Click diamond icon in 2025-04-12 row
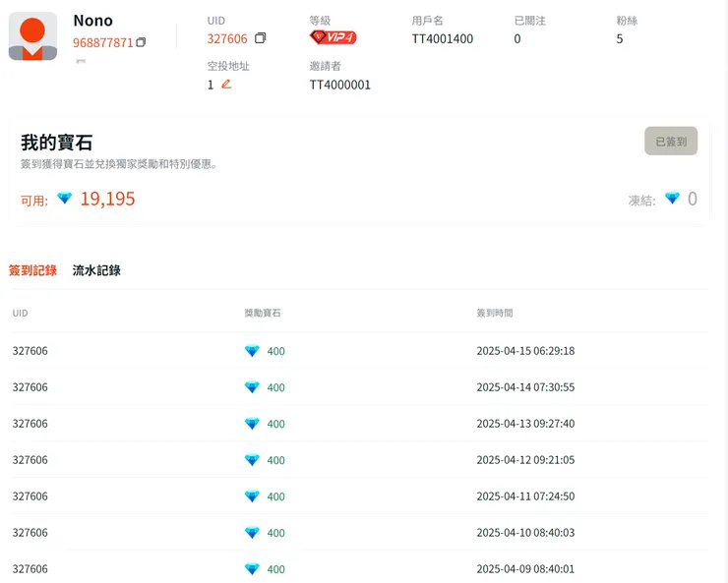 point(252,460)
